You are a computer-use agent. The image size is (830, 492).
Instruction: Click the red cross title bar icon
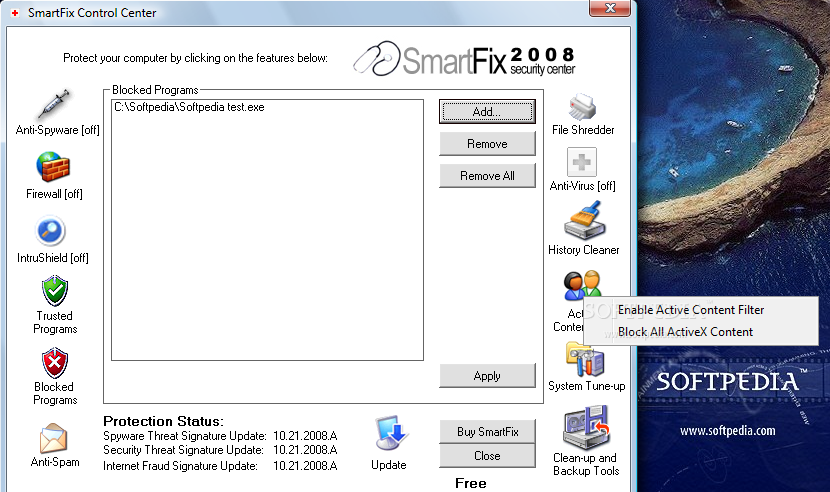pos(15,13)
